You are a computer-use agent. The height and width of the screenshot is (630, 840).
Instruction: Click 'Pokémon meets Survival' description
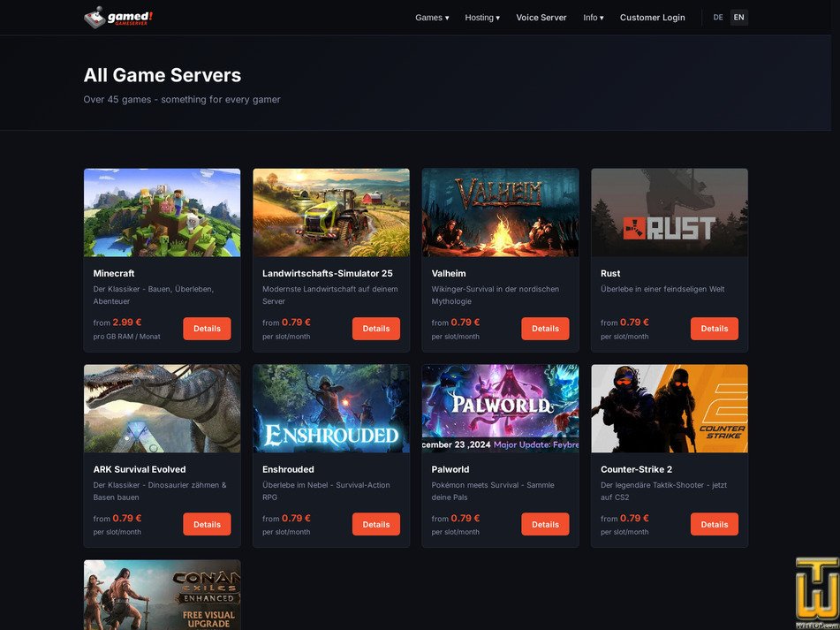[x=493, y=491]
